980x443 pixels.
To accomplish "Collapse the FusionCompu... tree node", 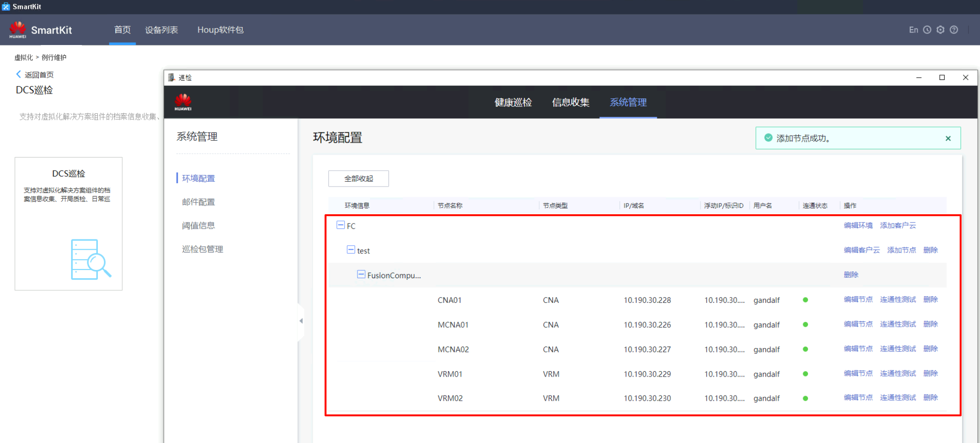I will [361, 275].
